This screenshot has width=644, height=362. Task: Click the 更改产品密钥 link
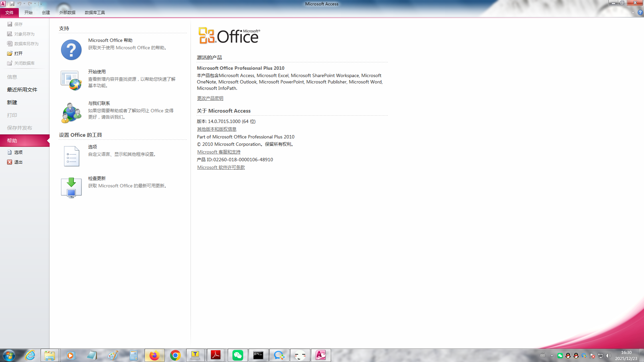pyautogui.click(x=210, y=98)
